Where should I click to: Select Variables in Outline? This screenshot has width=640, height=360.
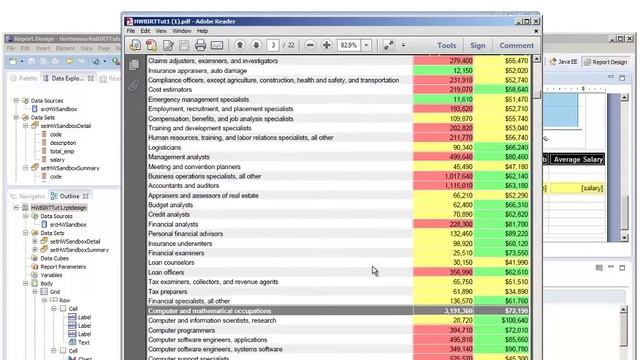(x=51, y=275)
